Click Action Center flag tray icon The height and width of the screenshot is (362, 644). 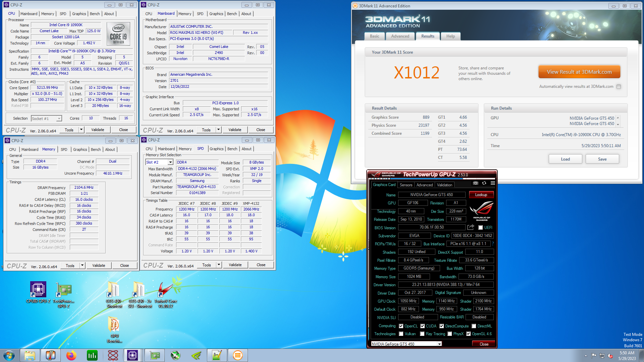click(594, 356)
